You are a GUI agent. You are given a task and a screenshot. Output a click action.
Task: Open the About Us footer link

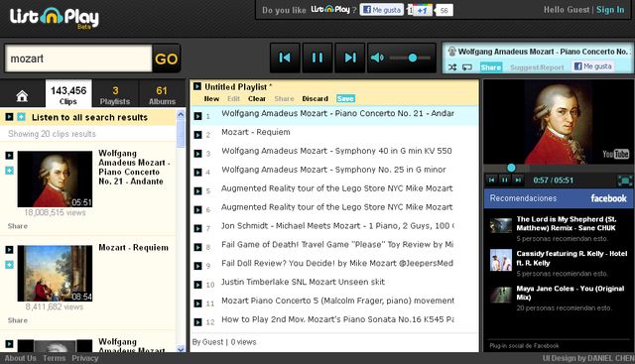(20, 358)
